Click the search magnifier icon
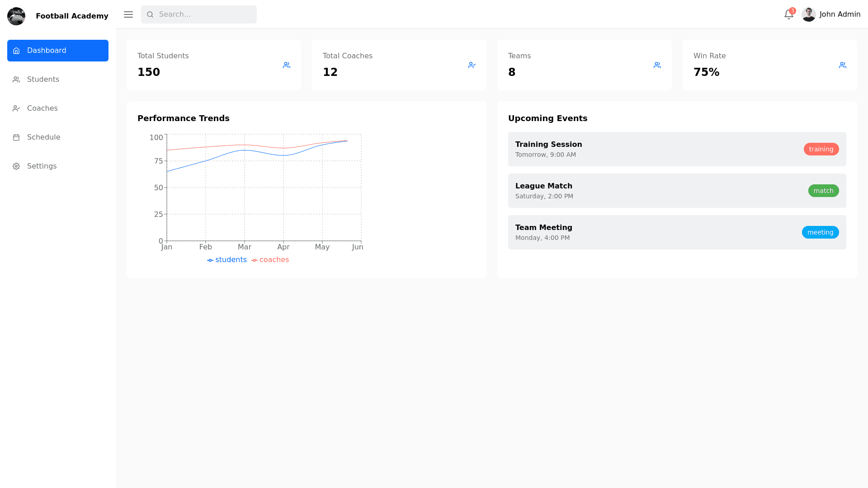 150,14
